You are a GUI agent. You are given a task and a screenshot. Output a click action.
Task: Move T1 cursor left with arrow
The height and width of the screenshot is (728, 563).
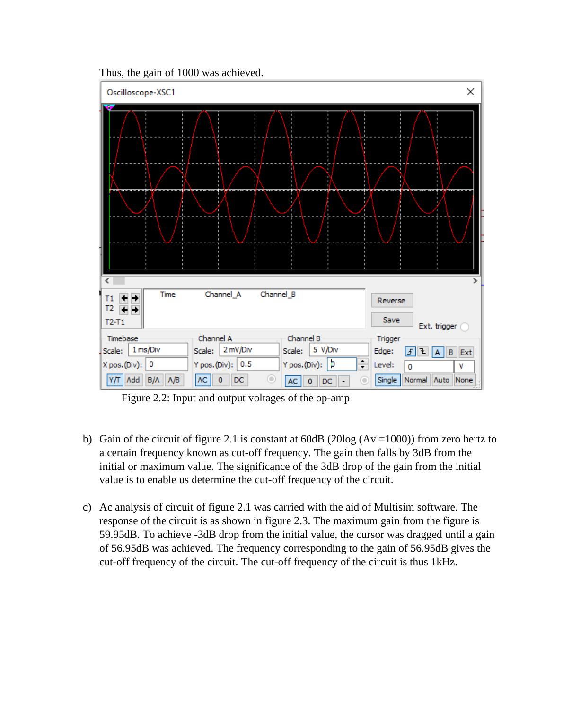point(124,298)
